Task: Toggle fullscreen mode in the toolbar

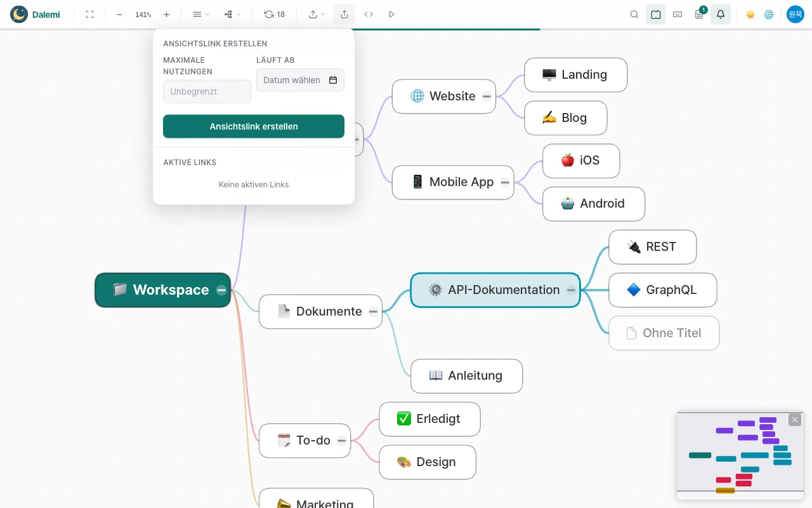Action: pyautogui.click(x=89, y=14)
